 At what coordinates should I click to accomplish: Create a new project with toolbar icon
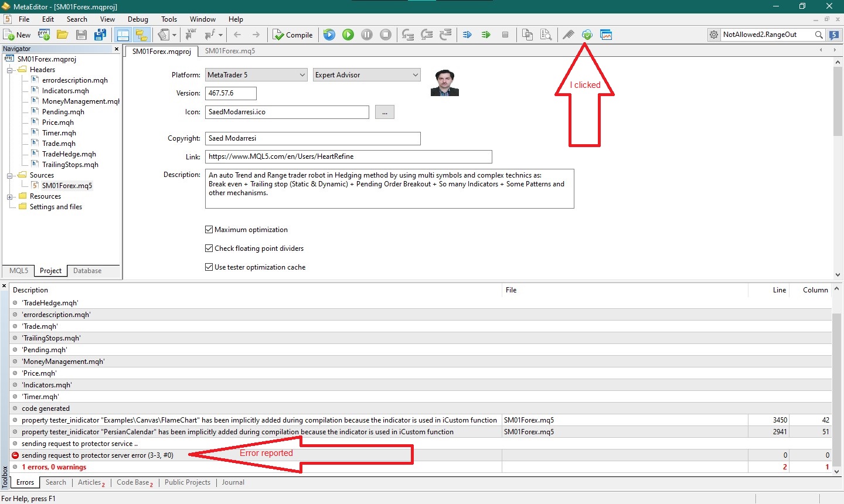(x=44, y=35)
